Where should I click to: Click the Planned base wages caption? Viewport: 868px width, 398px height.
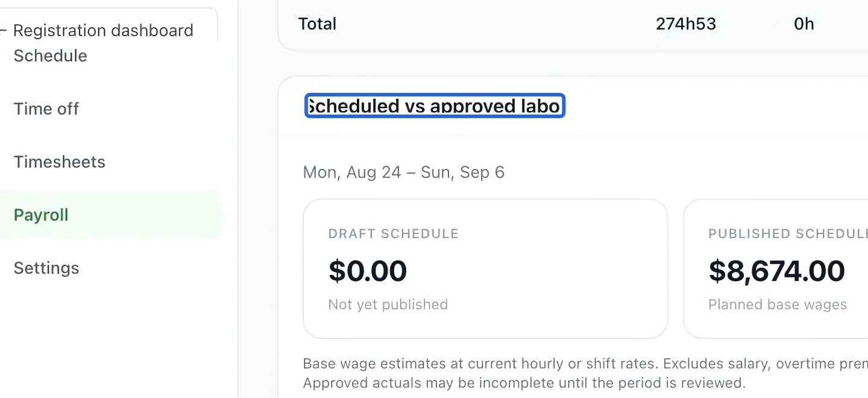pyautogui.click(x=778, y=305)
